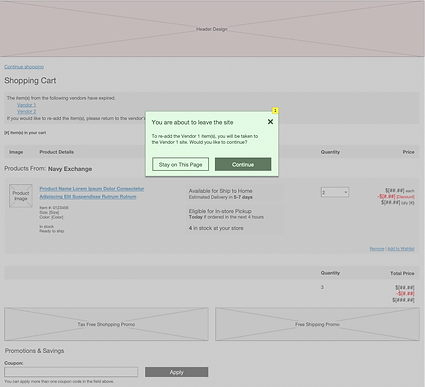The height and width of the screenshot is (387, 425).
Task: Click the 'Product Details' column header
Action: (57, 152)
